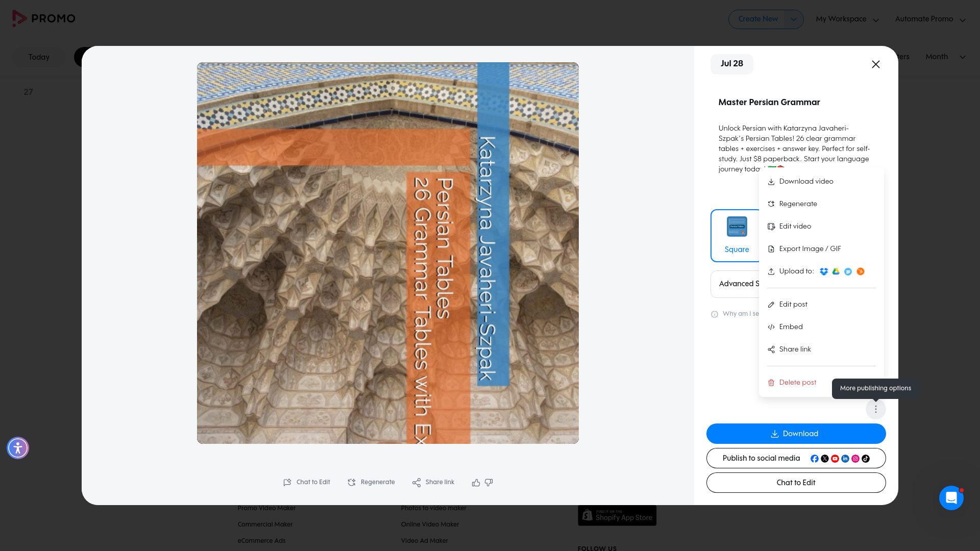Click the thumbs up icon
The image size is (980, 551).
(476, 483)
